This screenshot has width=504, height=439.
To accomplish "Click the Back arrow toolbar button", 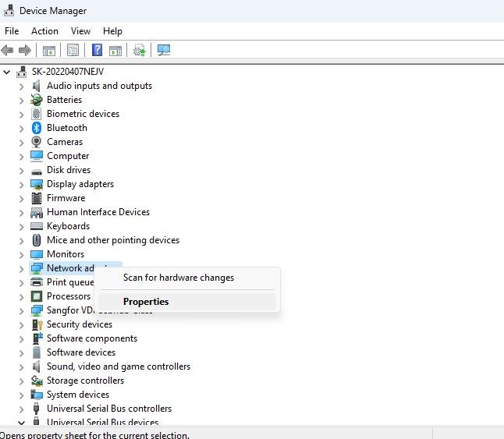I will coord(8,50).
